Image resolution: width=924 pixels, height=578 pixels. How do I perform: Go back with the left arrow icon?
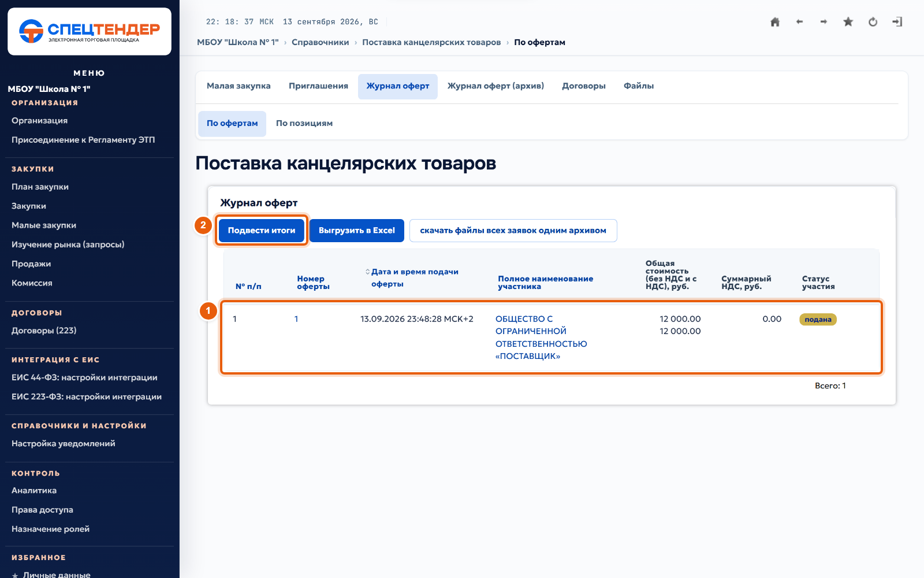pyautogui.click(x=799, y=22)
